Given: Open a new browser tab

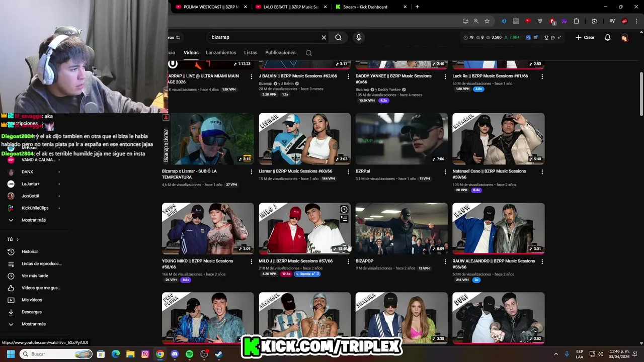Looking at the screenshot, I should click(x=417, y=7).
